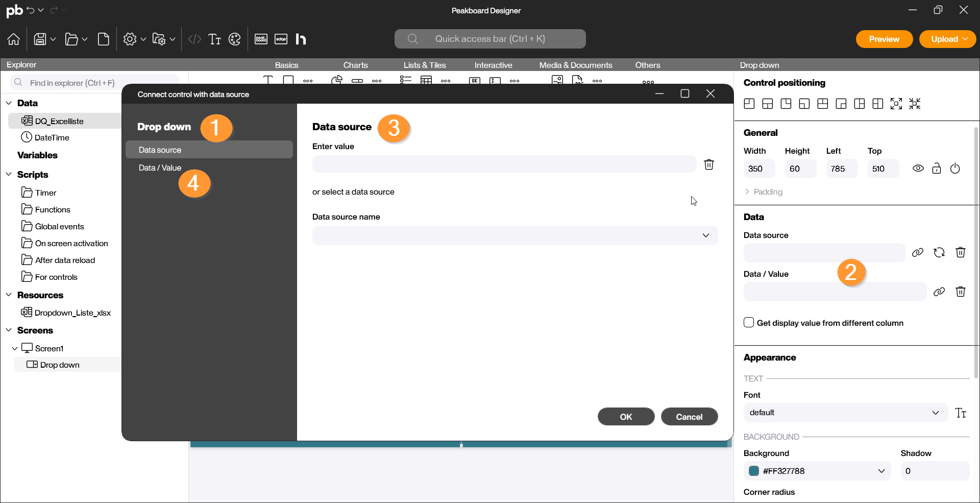
Task: Click the Enter value input field
Action: coord(504,164)
